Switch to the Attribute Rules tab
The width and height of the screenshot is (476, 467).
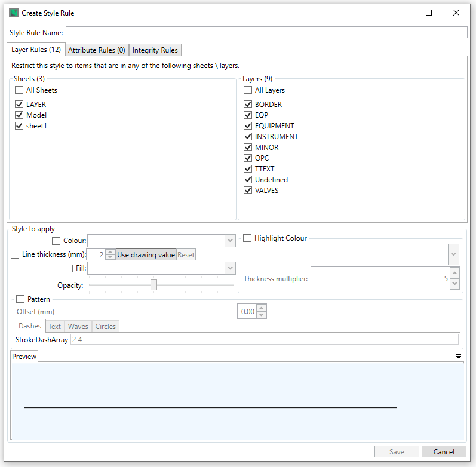pyautogui.click(x=96, y=50)
